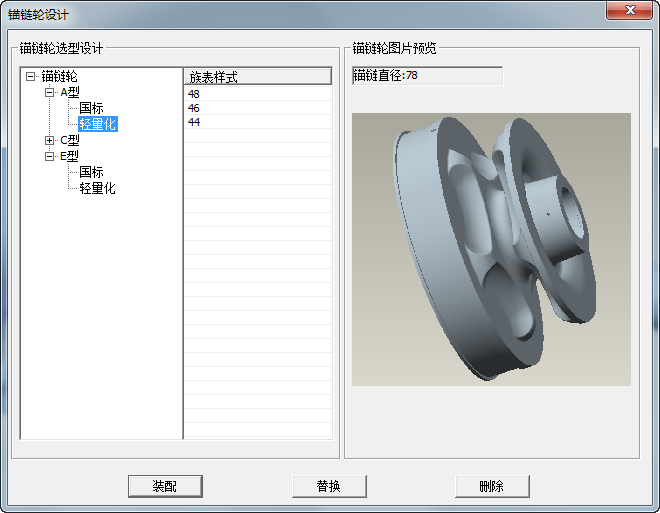Select 国标 under the A型 branch
The image size is (660, 513).
pyautogui.click(x=91, y=108)
